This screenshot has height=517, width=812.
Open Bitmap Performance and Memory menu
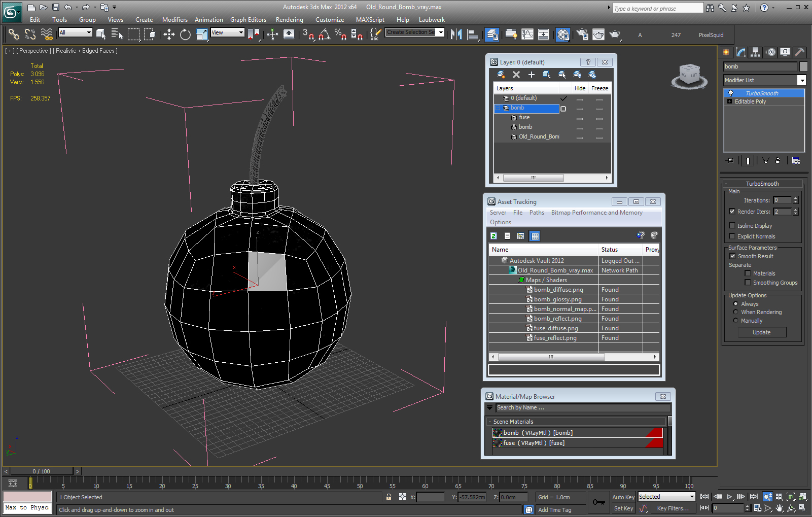[x=597, y=213]
